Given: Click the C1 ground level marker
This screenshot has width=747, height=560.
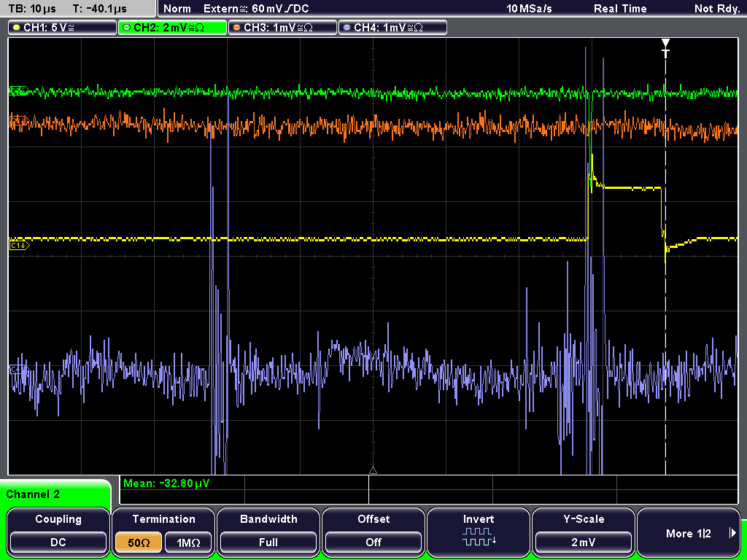Looking at the screenshot, I should [19, 245].
